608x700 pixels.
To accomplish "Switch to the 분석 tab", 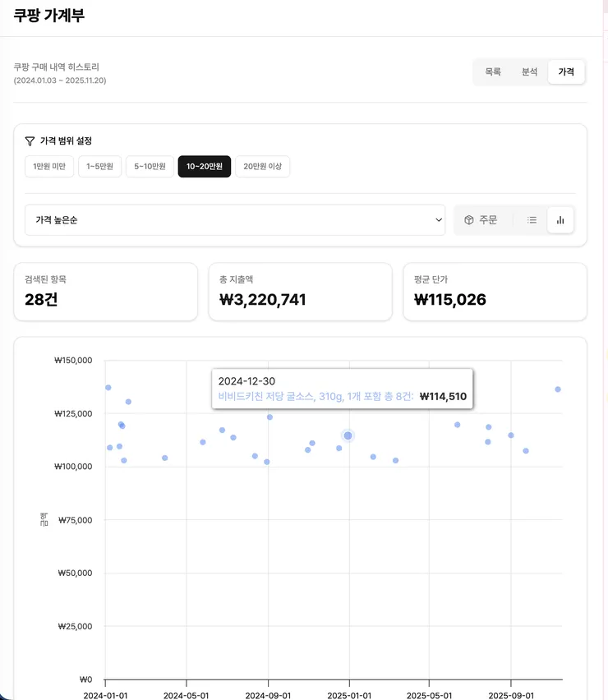I will tap(529, 71).
